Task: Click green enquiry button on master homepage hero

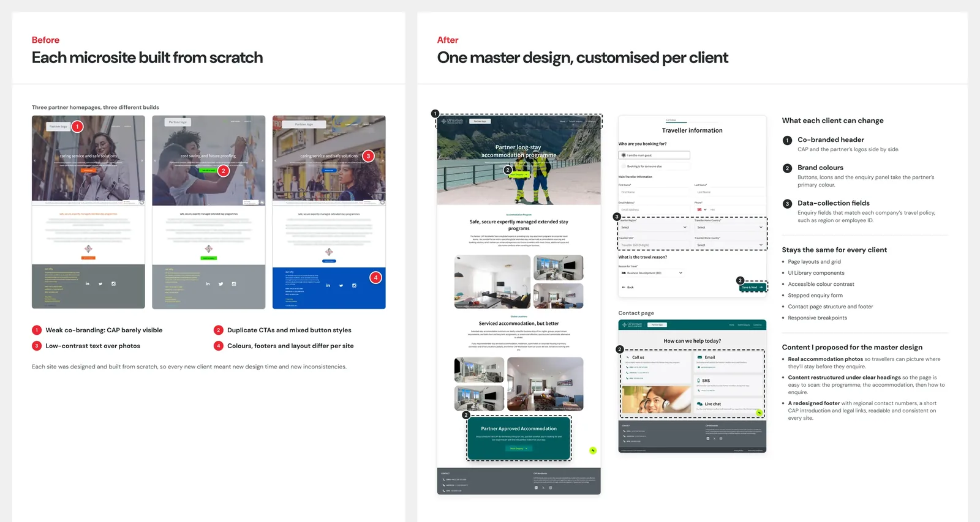Action: coord(518,174)
